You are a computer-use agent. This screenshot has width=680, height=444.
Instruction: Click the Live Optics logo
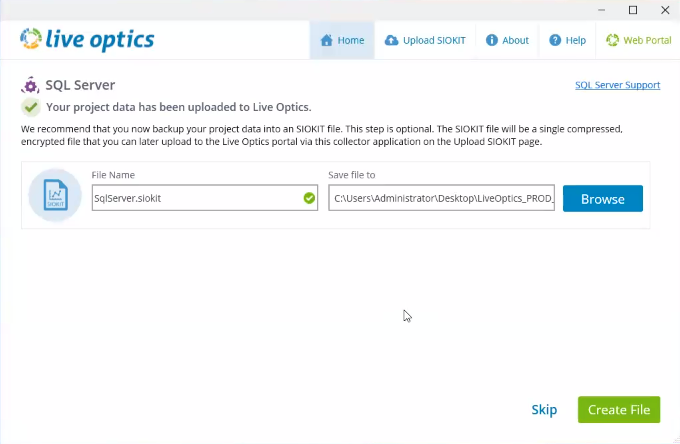click(x=87, y=40)
